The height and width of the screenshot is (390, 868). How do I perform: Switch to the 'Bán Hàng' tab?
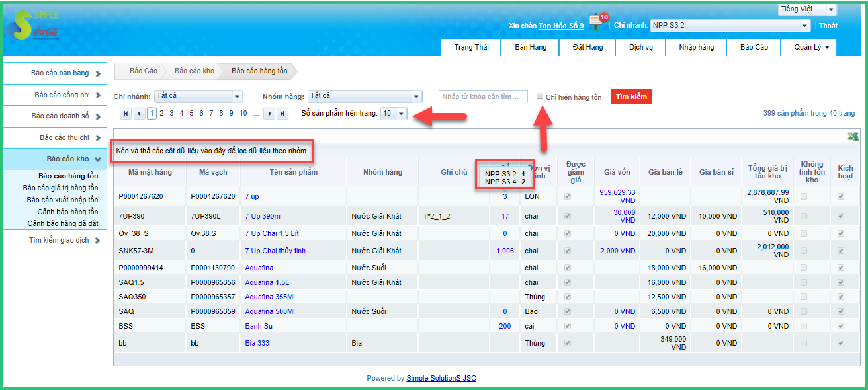531,48
